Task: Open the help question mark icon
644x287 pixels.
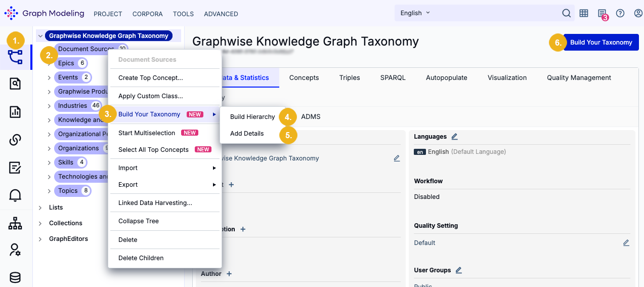Action: [x=620, y=13]
